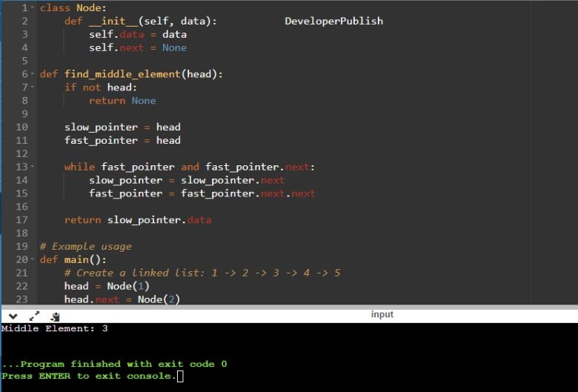578x392 pixels.
Task: Select the 'input' console tab label
Action: (x=382, y=315)
